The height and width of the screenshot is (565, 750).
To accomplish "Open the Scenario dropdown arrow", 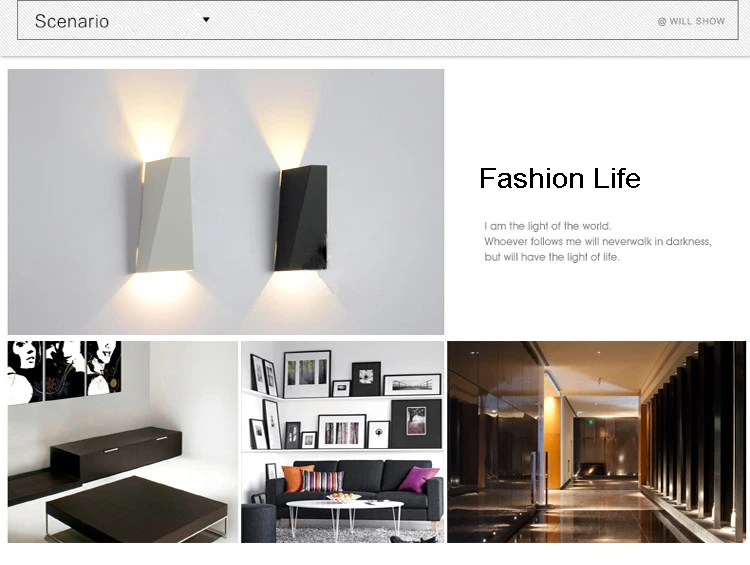I will (206, 20).
